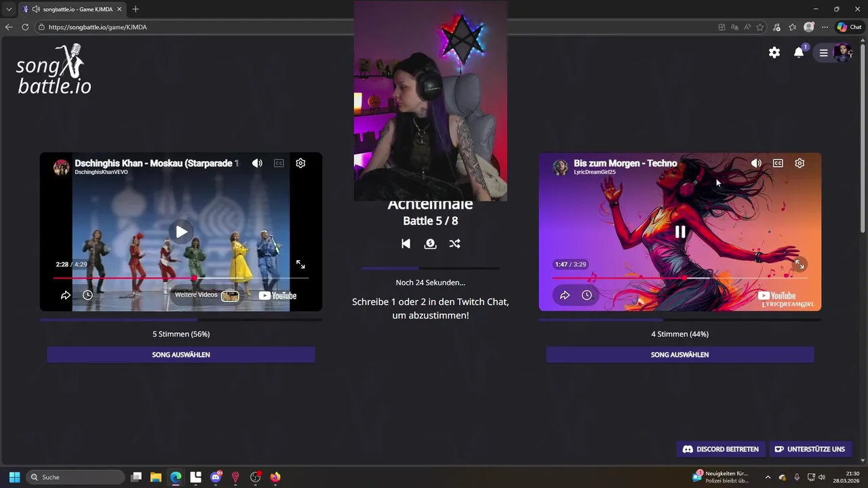868x488 pixels.
Task: Go to previous battle with skip-back icon
Action: pos(406,243)
